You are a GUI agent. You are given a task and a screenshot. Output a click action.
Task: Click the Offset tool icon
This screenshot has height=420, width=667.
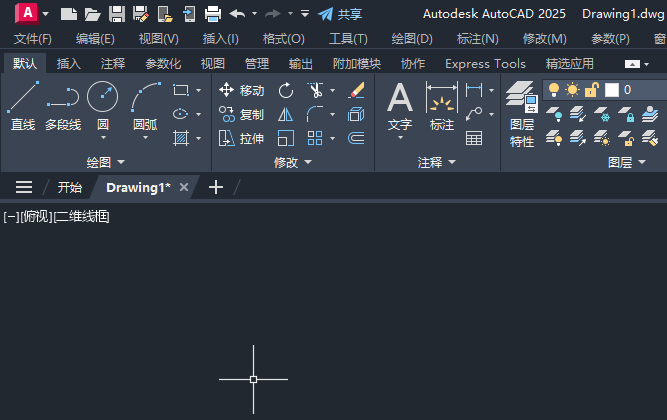[x=356, y=138]
